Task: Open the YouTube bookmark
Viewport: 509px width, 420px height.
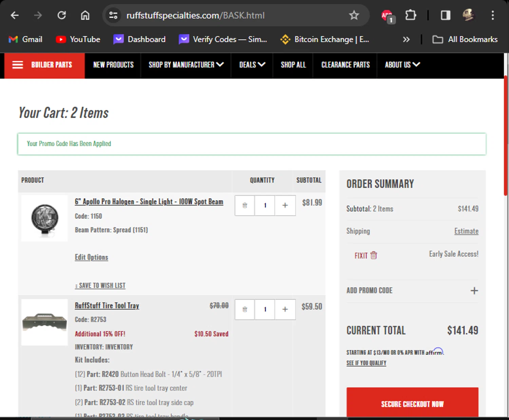Action: tap(78, 39)
